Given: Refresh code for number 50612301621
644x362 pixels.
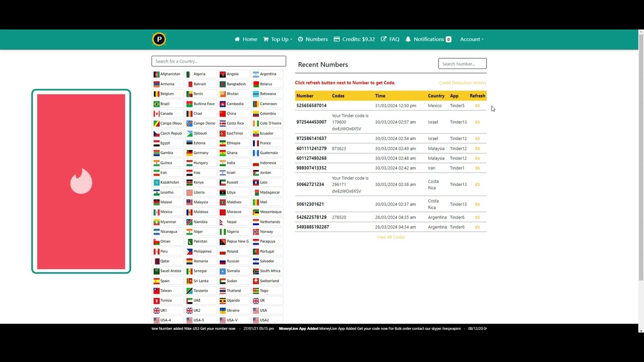Looking at the screenshot, I should coord(477,204).
